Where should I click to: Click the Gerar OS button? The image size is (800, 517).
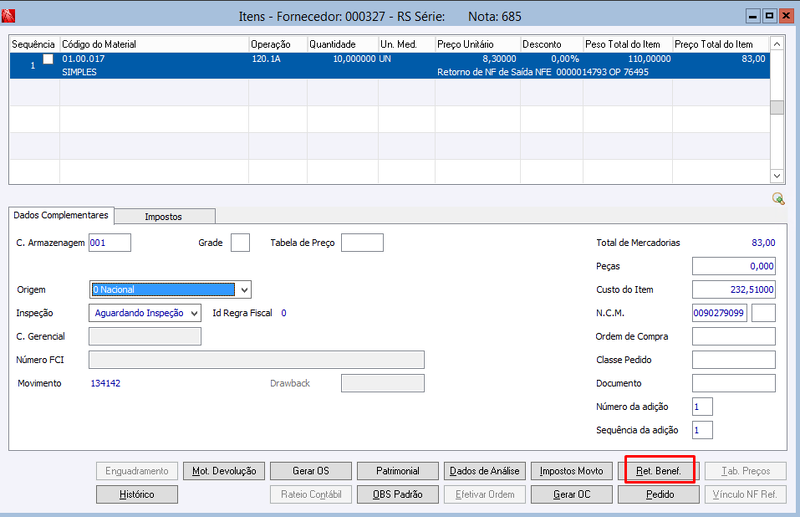[311, 471]
